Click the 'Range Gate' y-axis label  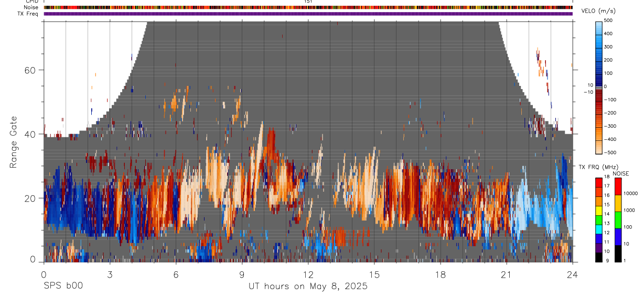tap(14, 143)
